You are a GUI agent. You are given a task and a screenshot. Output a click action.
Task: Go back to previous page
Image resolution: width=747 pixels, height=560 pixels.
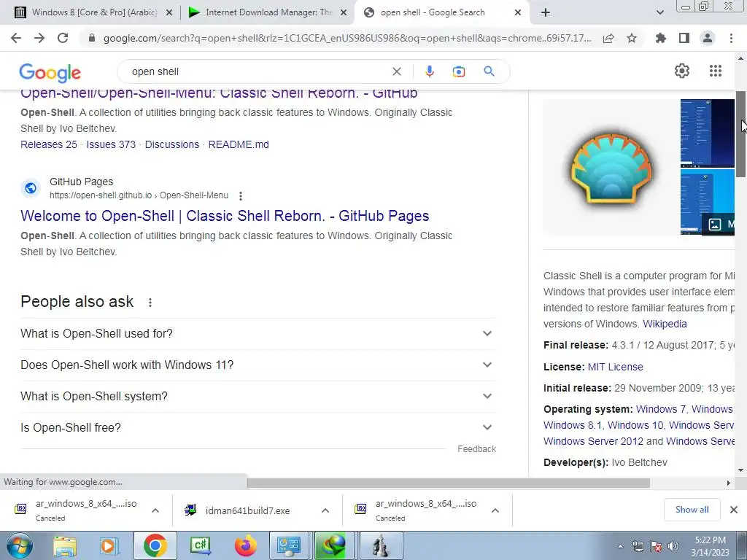tap(16, 38)
